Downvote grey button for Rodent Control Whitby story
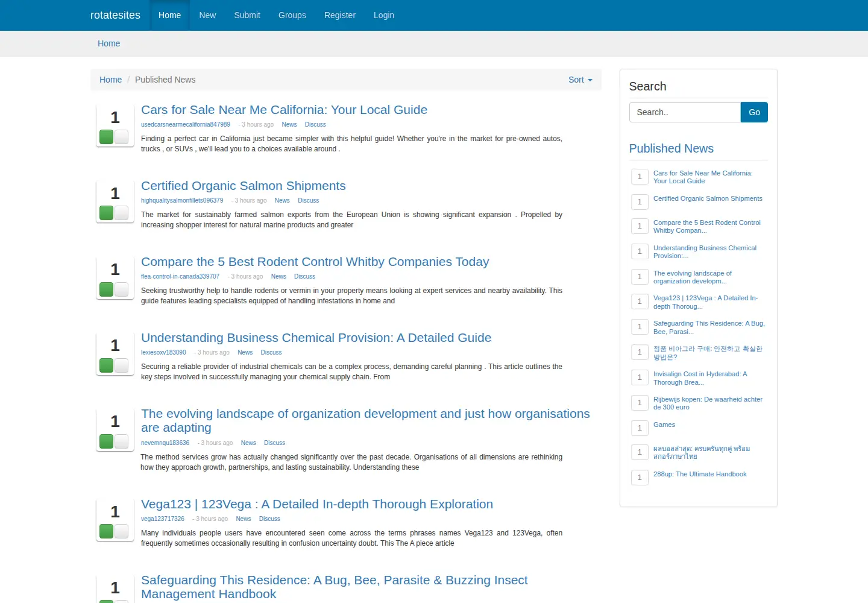 pyautogui.click(x=122, y=289)
